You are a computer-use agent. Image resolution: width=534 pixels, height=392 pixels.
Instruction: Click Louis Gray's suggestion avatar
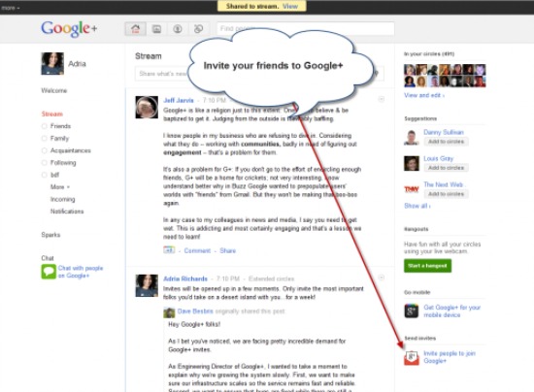[412, 164]
